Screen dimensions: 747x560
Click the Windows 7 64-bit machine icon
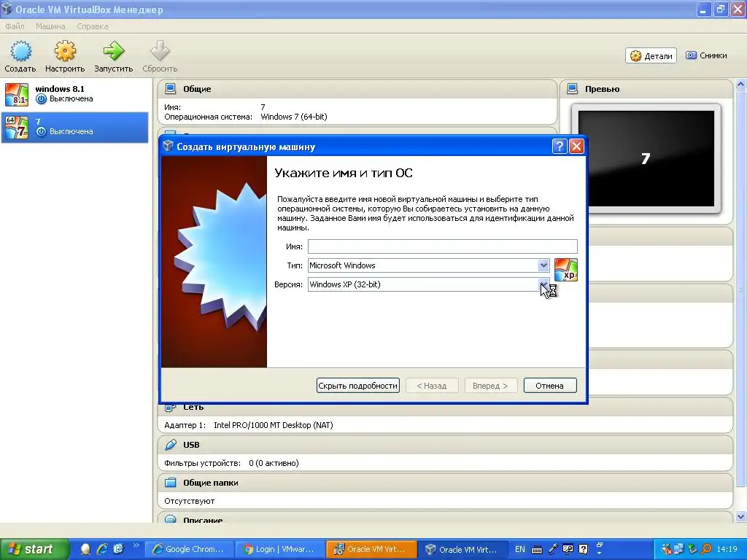coord(18,127)
